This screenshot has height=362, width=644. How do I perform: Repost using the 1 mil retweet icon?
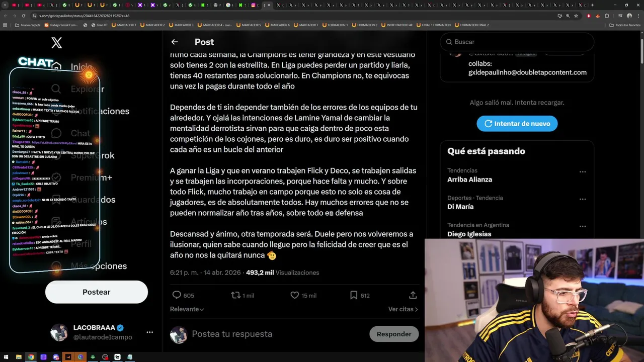(235, 295)
